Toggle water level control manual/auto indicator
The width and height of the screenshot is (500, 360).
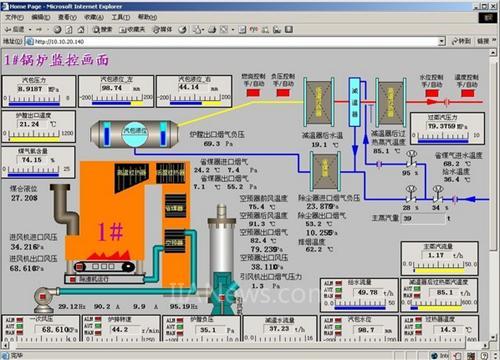click(432, 93)
